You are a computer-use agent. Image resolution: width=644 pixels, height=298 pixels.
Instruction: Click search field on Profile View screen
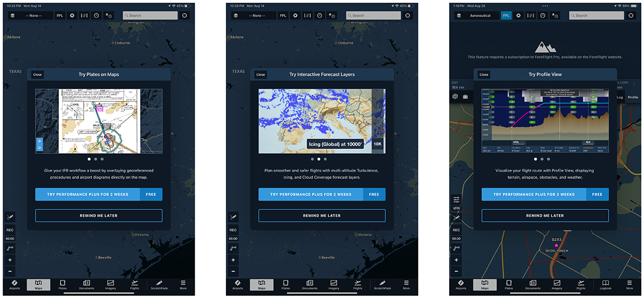(x=596, y=16)
